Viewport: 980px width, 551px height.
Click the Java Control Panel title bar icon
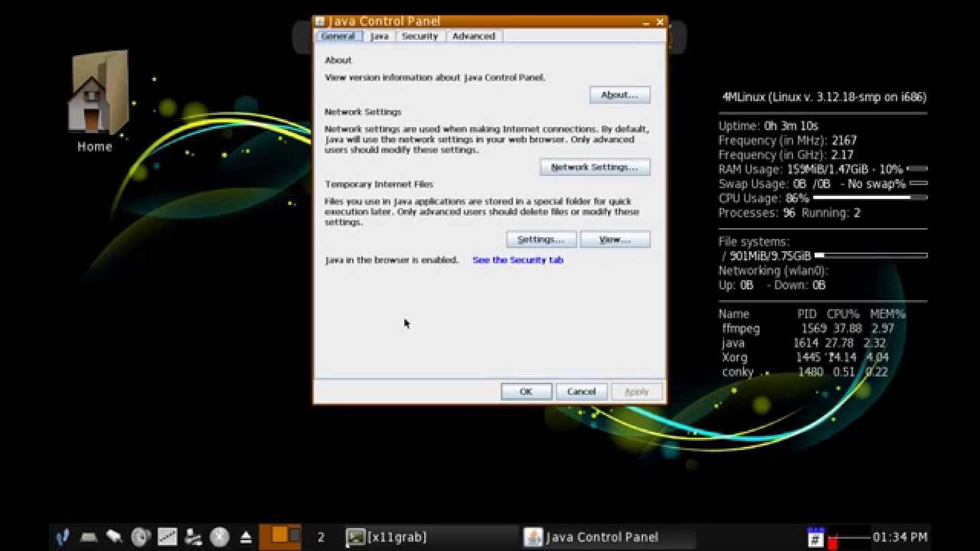(x=320, y=21)
